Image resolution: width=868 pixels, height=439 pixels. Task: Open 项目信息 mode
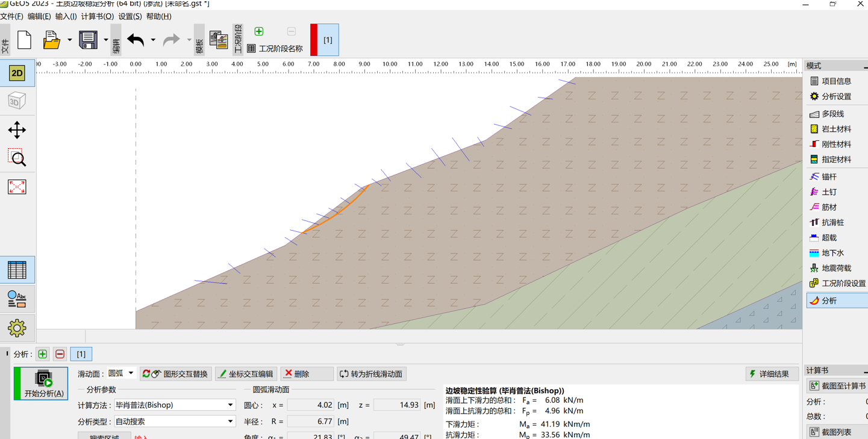tap(837, 81)
